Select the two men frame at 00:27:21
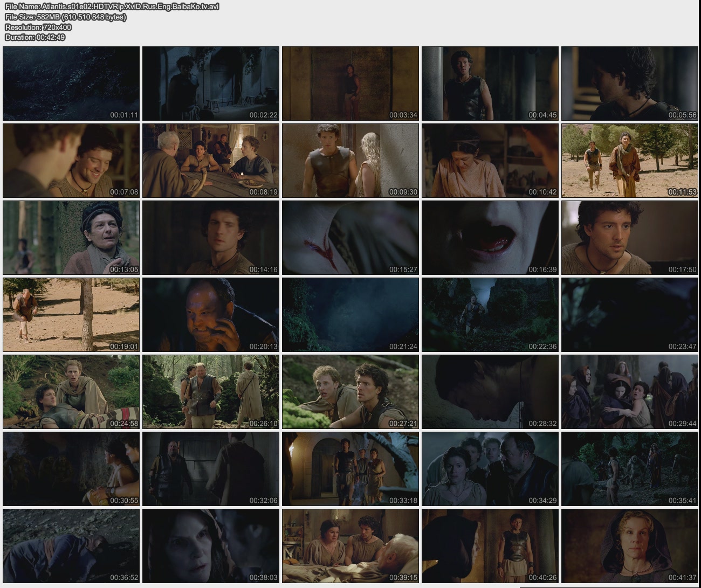 tap(350, 392)
